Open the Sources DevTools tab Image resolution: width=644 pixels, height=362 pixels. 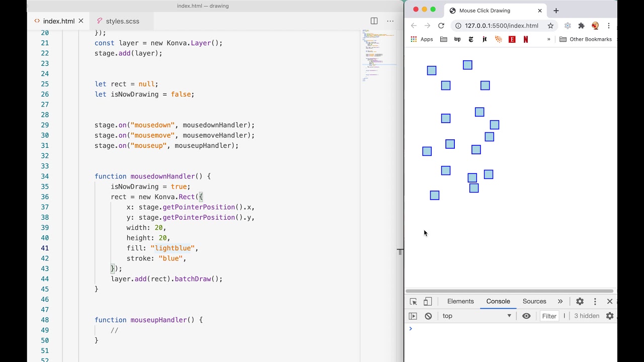coord(534,302)
